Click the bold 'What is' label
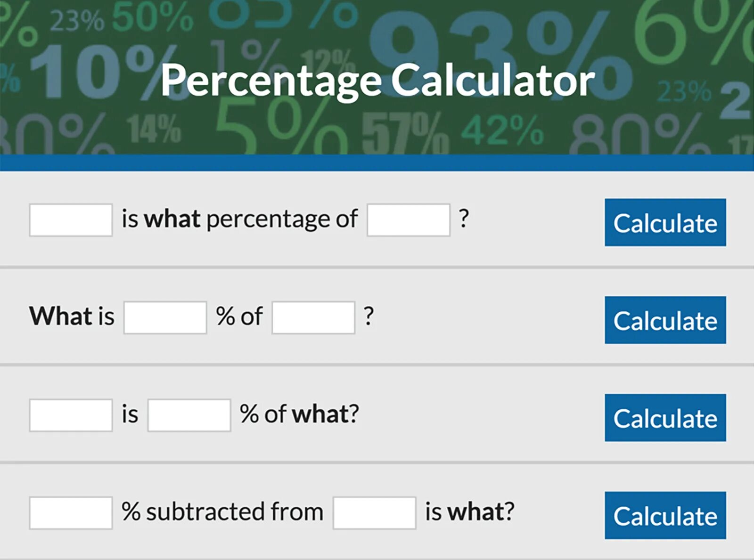The width and height of the screenshot is (754, 560). 72,316
